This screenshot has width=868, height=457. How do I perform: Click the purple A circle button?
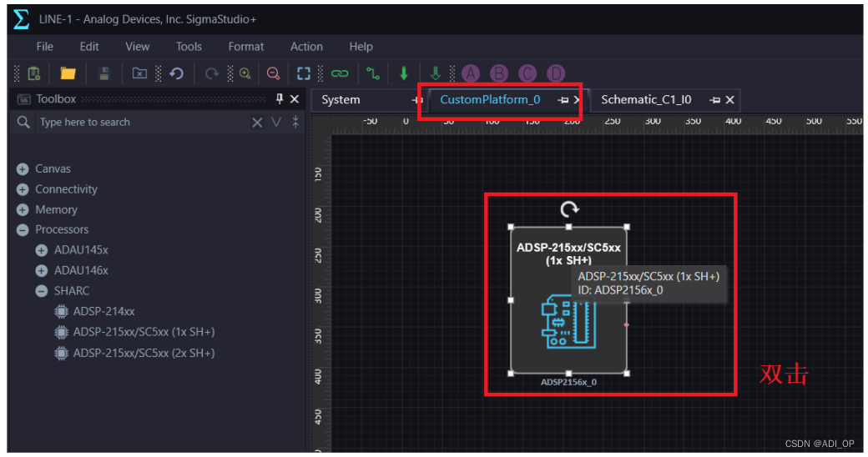point(471,73)
